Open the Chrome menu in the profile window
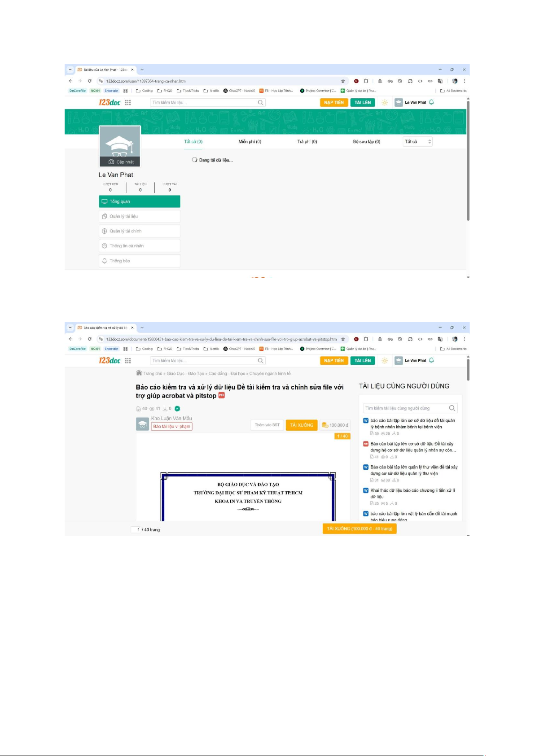 click(464, 81)
